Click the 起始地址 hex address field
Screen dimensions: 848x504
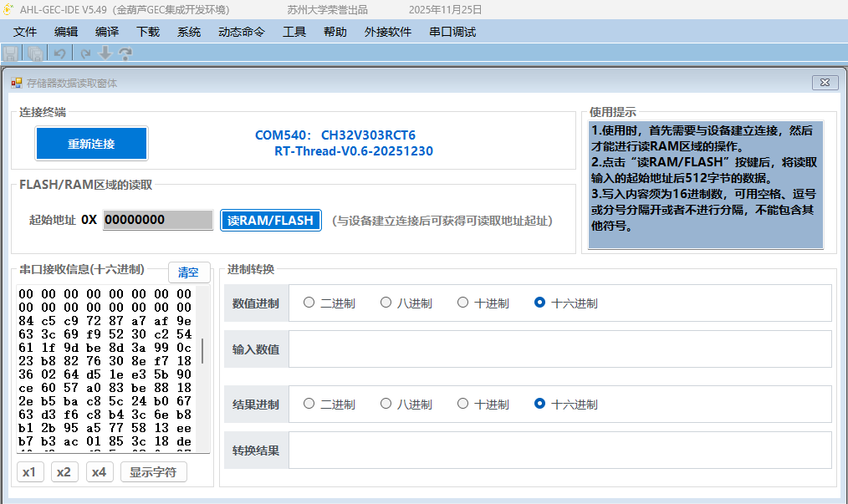point(157,221)
